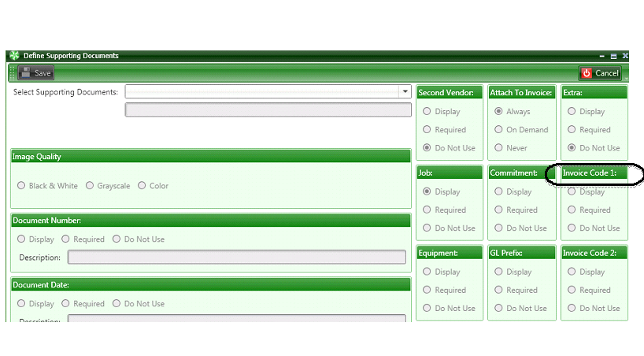Click the Define Supporting Documents title text
The height and width of the screenshot is (356, 644).
point(71,55)
